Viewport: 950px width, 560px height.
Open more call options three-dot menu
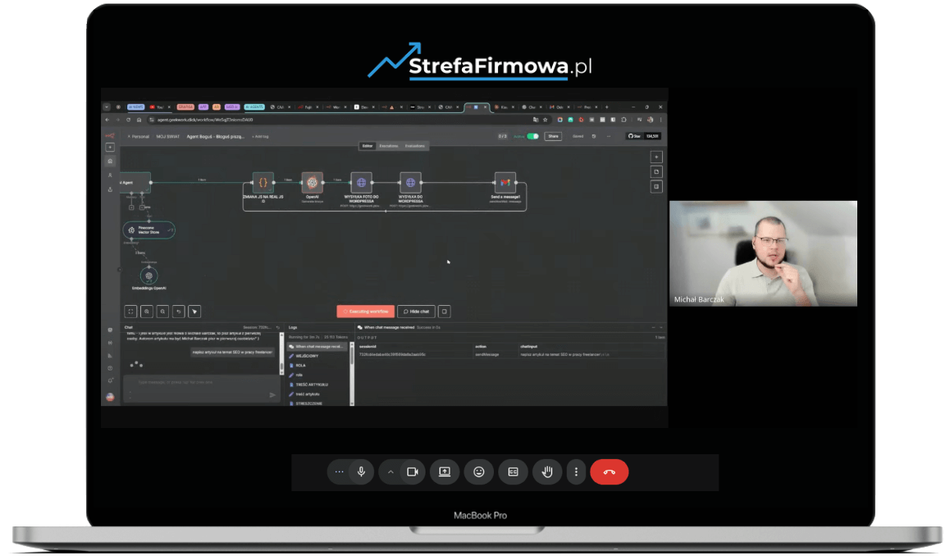[x=576, y=471]
